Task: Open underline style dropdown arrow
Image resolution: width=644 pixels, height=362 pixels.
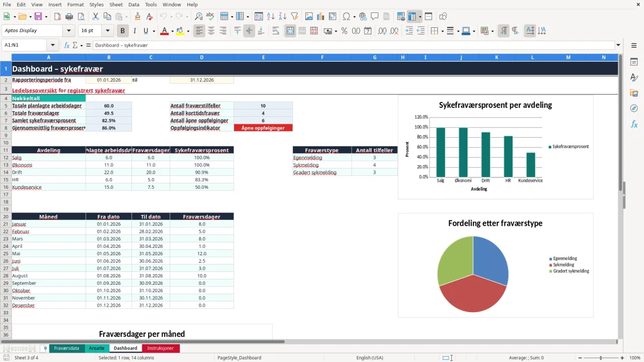Action: point(153,31)
